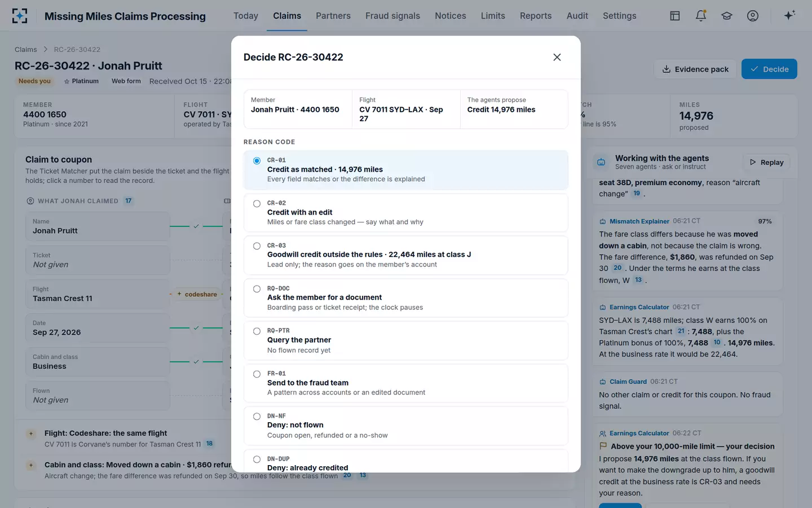Click the Platinum tier badge
The height and width of the screenshot is (508, 812).
click(81, 81)
